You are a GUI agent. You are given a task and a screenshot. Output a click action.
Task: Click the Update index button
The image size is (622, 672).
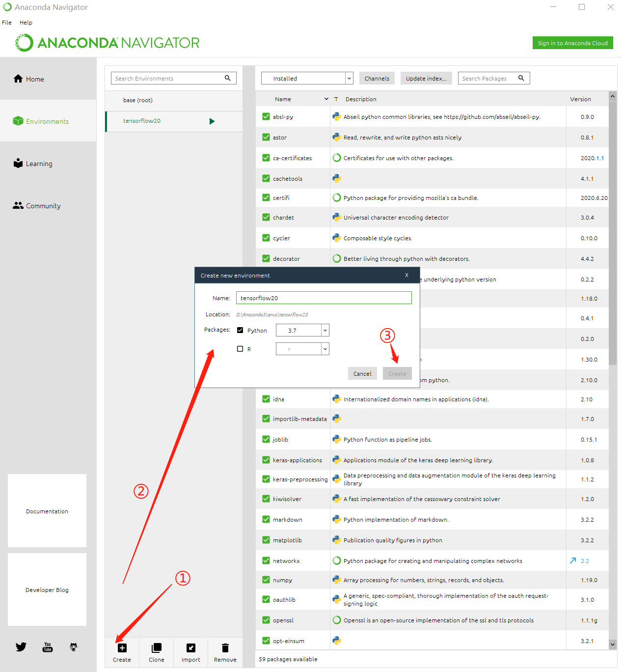[426, 78]
